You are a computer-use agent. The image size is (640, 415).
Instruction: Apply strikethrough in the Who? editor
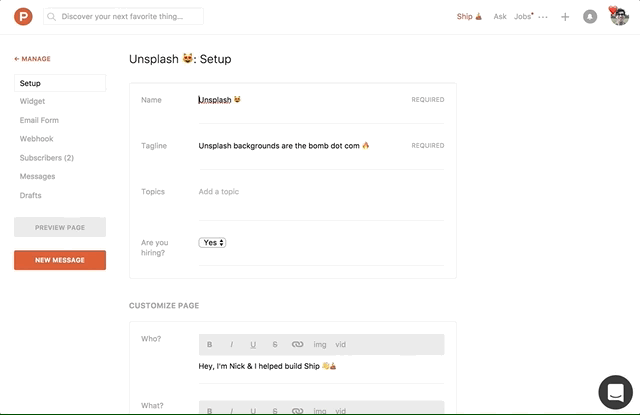coord(275,344)
